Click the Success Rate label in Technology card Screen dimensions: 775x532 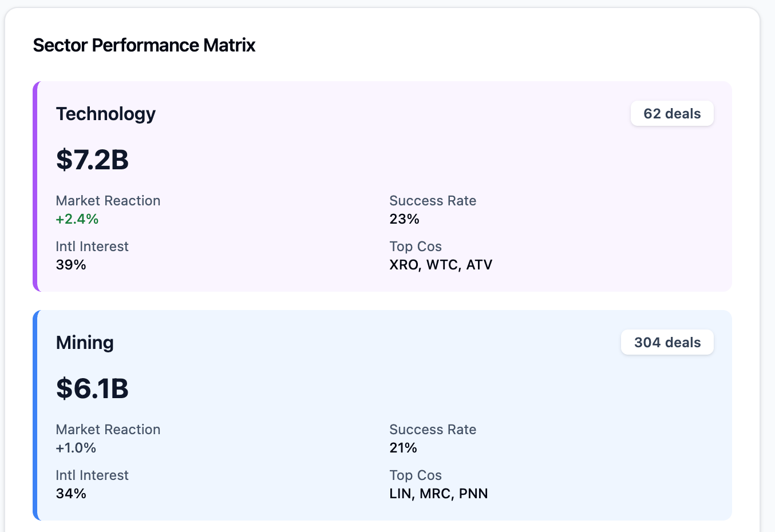click(433, 201)
